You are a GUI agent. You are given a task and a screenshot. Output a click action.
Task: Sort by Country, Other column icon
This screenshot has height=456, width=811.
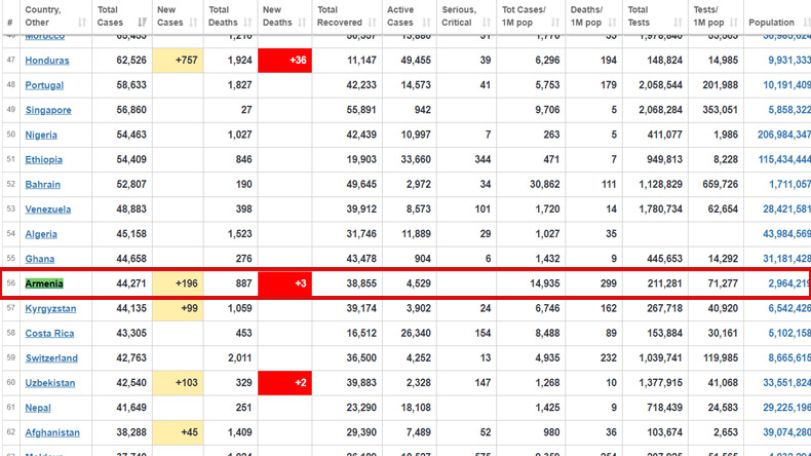pyautogui.click(x=82, y=22)
